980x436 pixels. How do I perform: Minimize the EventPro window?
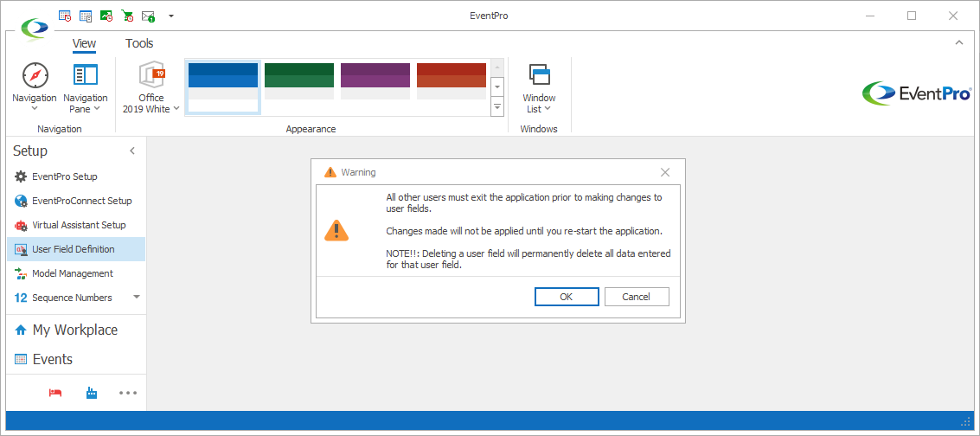click(x=870, y=16)
